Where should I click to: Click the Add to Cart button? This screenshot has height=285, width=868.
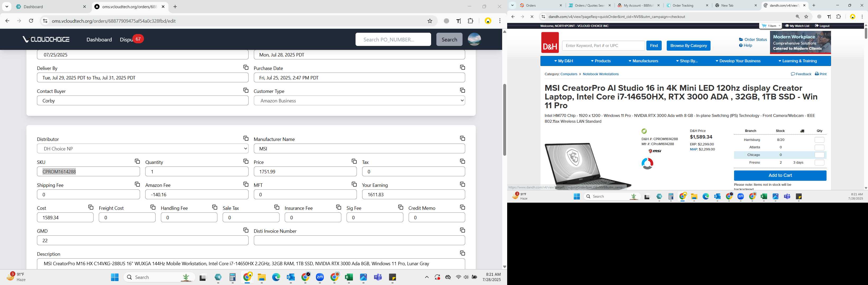point(780,175)
